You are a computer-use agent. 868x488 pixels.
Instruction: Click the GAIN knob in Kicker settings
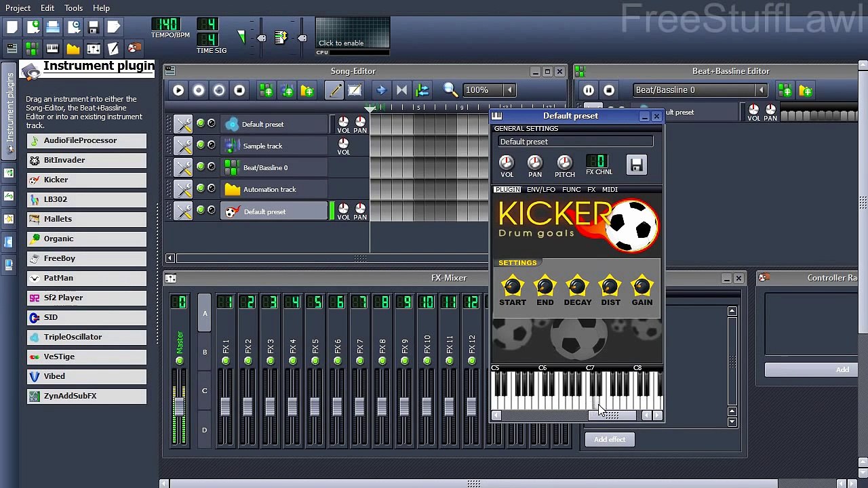[642, 287]
